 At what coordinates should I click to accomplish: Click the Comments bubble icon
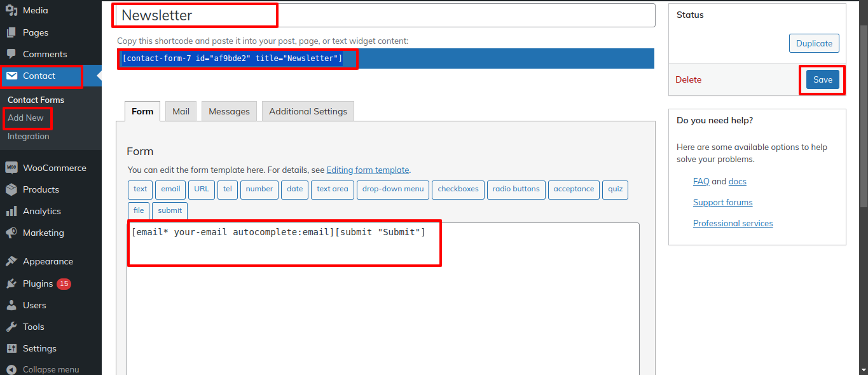coord(11,54)
